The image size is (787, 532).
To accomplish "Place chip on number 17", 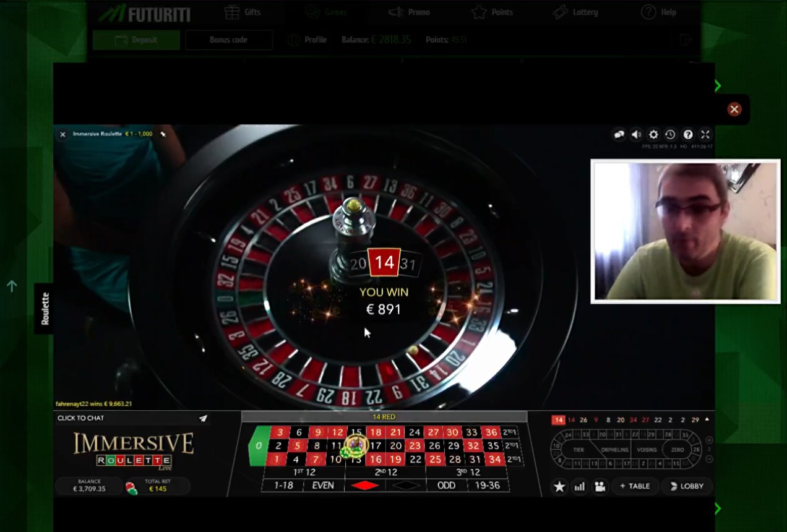I will tap(376, 445).
